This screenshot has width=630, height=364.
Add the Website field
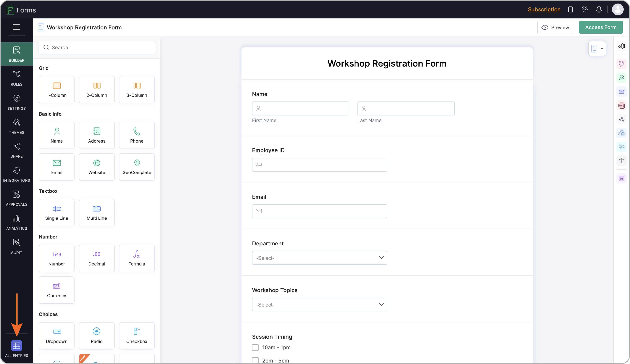click(97, 167)
